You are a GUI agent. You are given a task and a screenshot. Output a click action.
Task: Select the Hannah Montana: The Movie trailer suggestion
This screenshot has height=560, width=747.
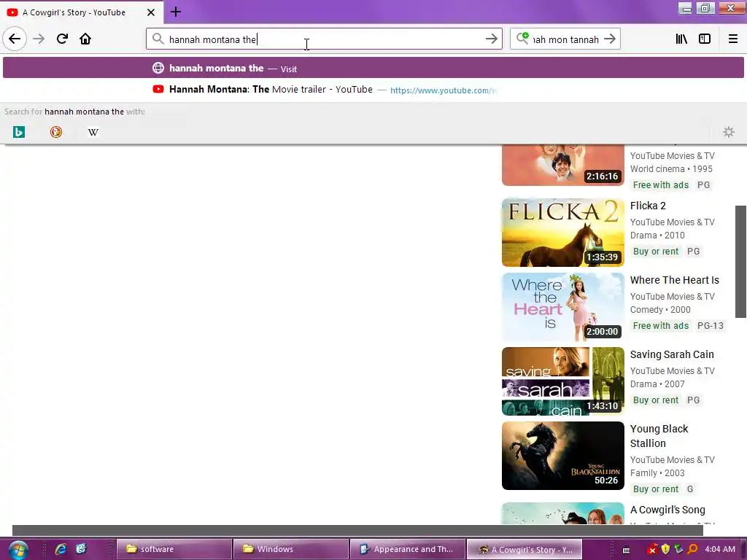[373, 90]
